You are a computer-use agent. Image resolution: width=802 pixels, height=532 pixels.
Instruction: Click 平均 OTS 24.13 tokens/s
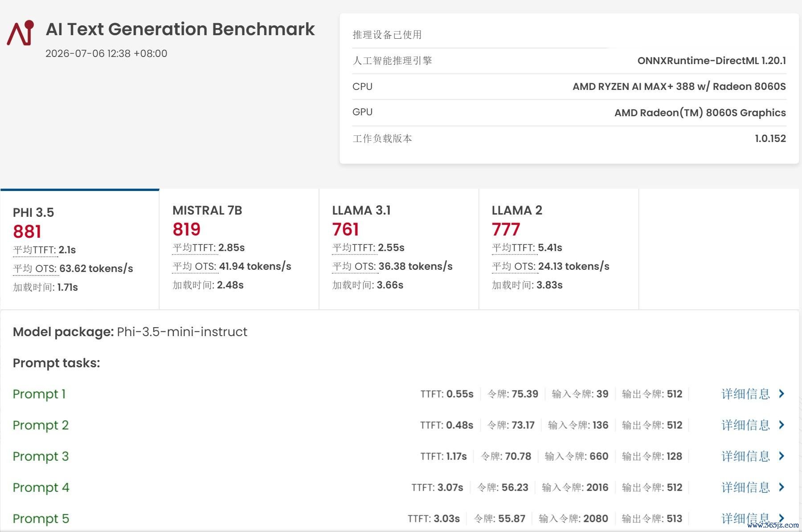coord(551,266)
